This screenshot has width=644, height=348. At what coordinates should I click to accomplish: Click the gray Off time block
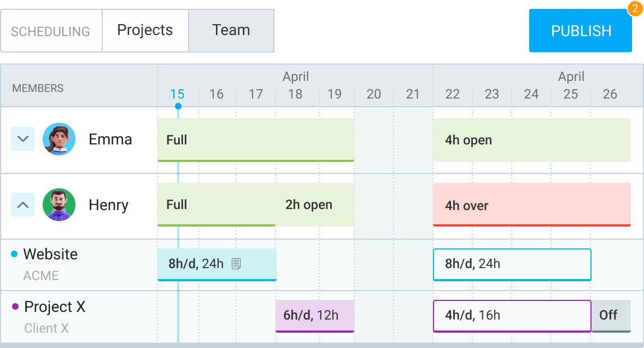(x=611, y=315)
